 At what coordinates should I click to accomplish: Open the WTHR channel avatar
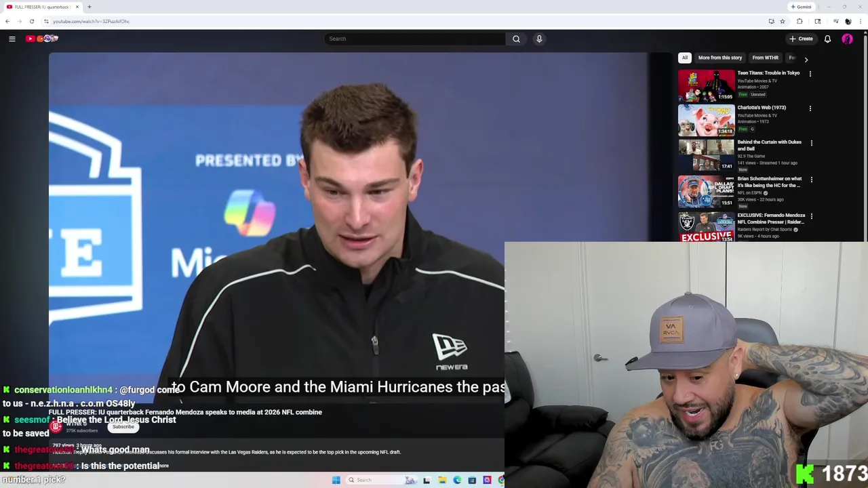pos(56,426)
